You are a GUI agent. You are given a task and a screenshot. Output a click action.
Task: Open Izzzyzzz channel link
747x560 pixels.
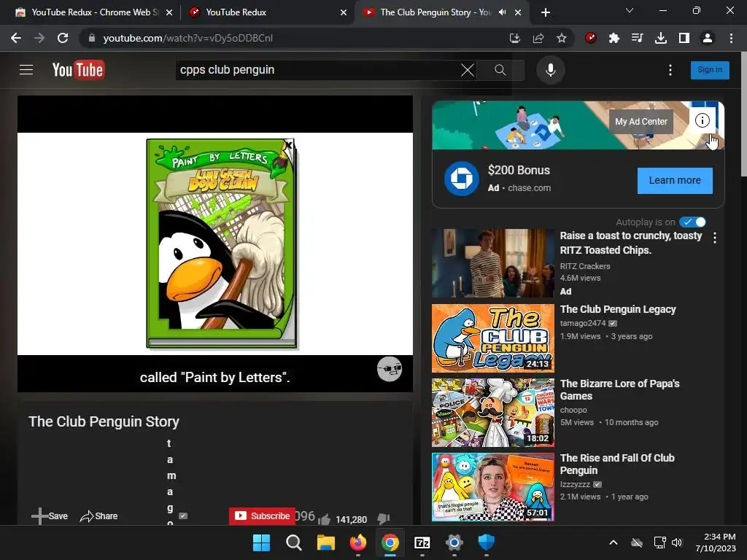(x=575, y=484)
